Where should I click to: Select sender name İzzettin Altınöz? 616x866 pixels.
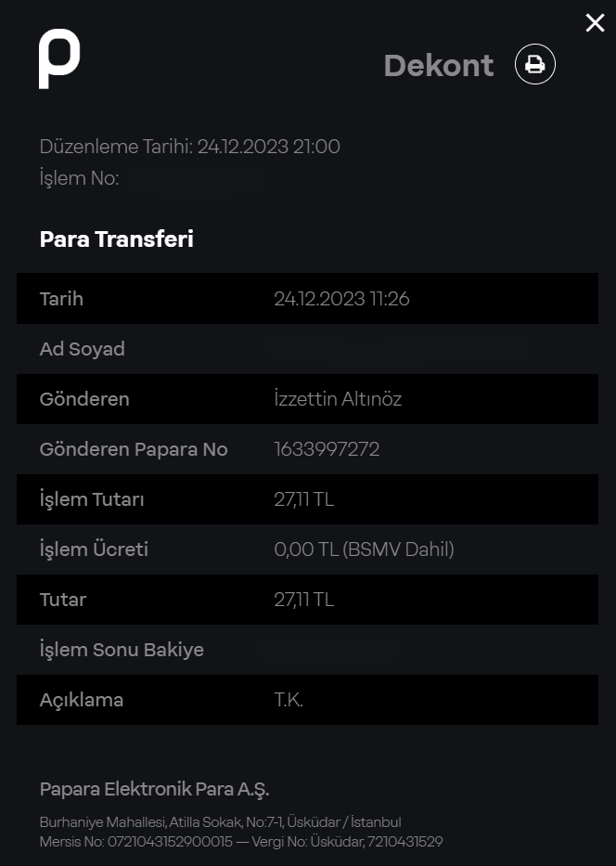click(338, 399)
